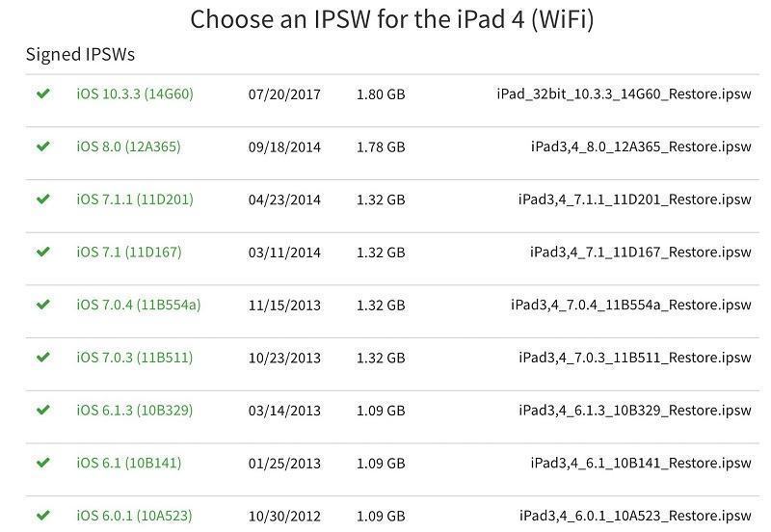
Task: Click the green checkmark beside iOS 10.3.3
Action: pos(42,93)
